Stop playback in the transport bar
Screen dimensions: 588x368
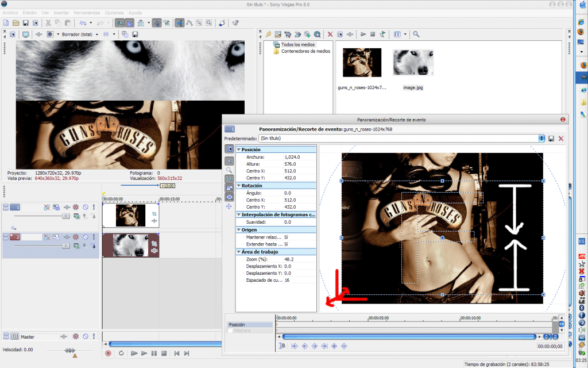click(164, 354)
